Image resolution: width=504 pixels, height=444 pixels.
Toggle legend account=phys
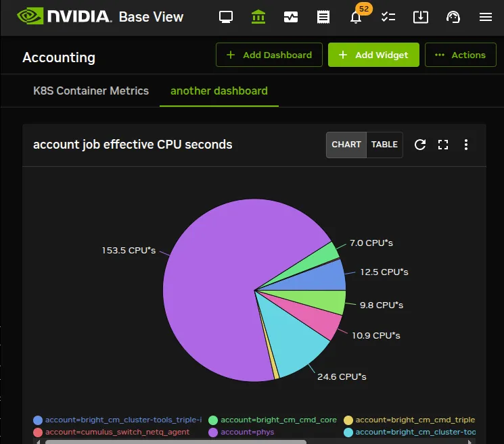pyautogui.click(x=241, y=432)
